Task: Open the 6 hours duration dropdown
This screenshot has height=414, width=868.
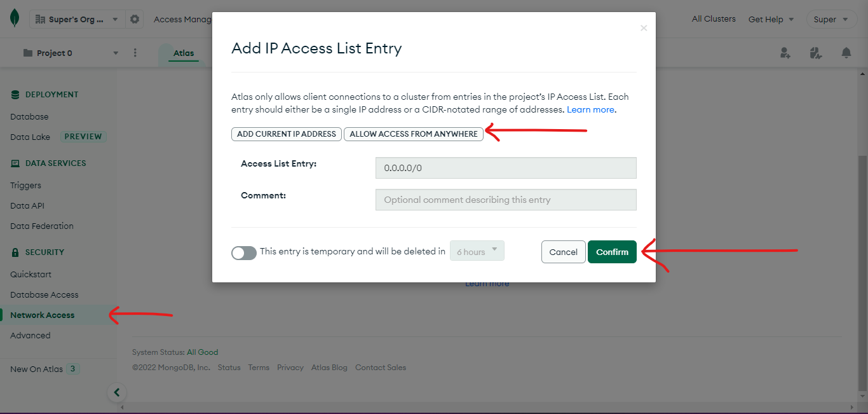Action: coord(477,251)
